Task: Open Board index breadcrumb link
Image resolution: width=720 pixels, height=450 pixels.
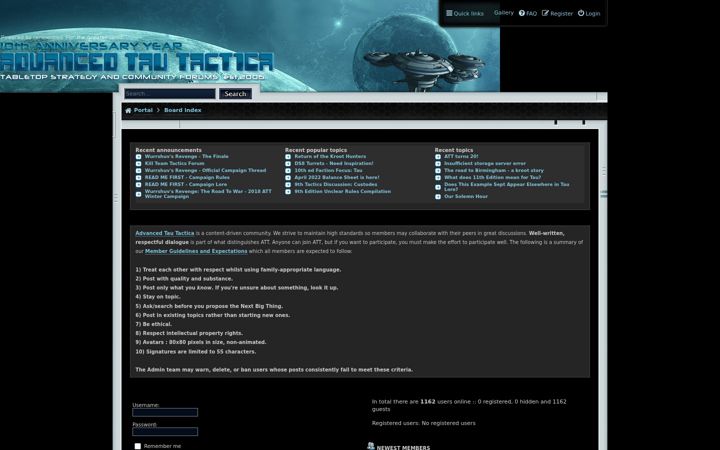Action: [x=183, y=110]
